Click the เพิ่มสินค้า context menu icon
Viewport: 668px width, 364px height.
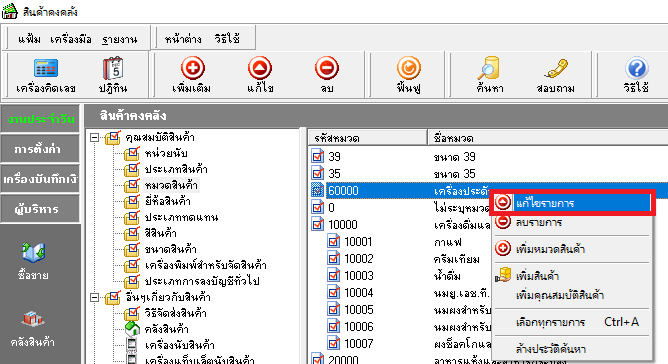point(503,275)
